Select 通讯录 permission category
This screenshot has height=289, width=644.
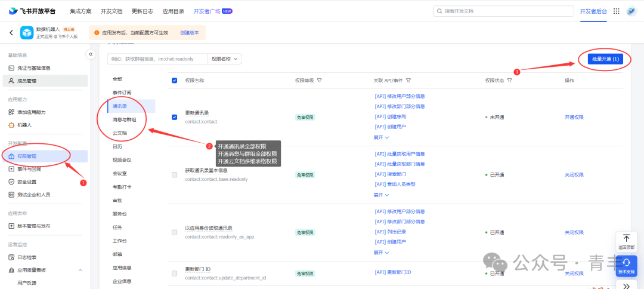131,106
